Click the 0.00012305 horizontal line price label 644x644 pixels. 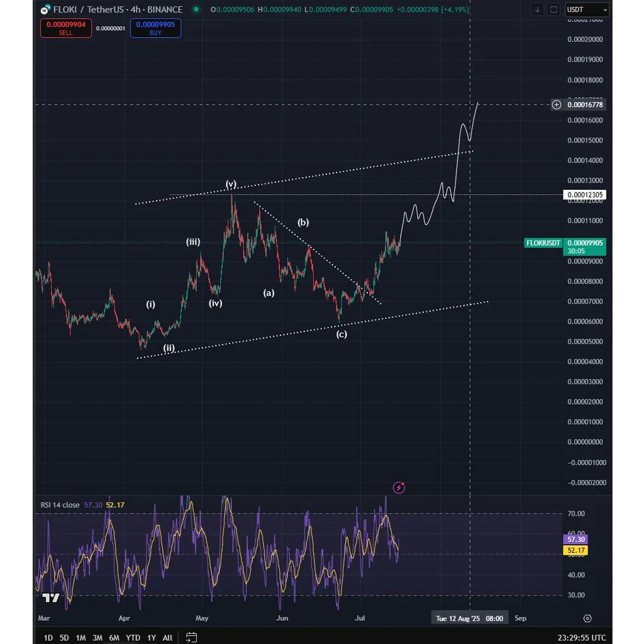[x=584, y=195]
